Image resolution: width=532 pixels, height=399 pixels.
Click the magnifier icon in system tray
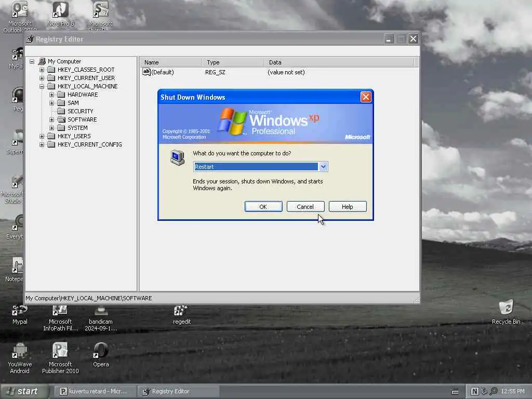tap(494, 392)
